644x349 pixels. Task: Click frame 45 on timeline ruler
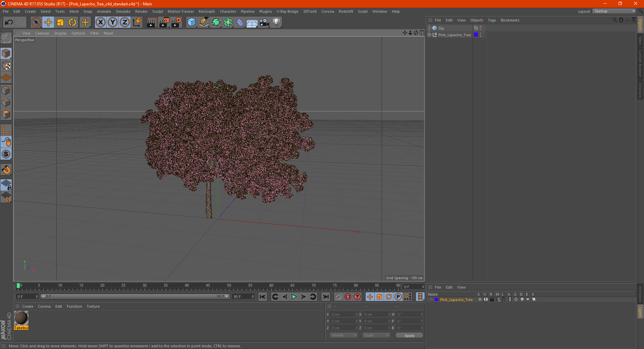click(x=208, y=286)
